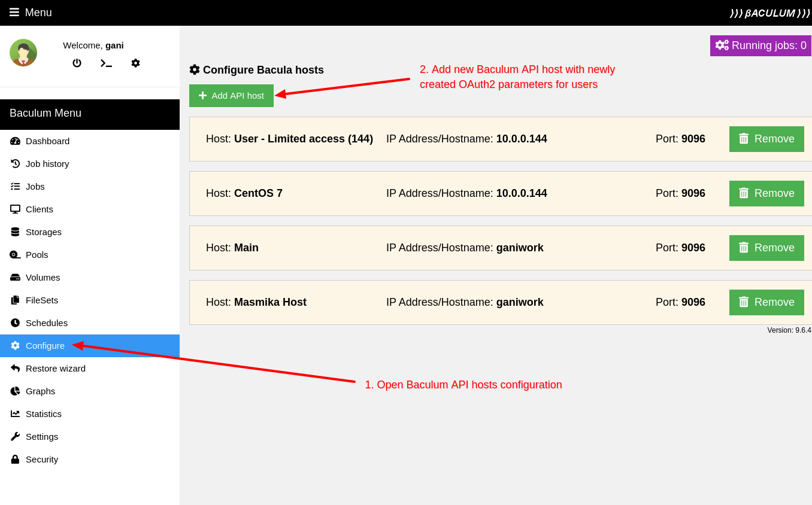
Task: Select the Pools menu entry
Action: [x=90, y=255]
